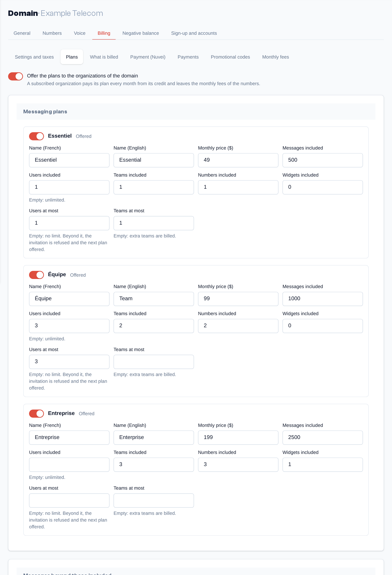Select the Plans sub-tab
The height and width of the screenshot is (575, 392).
point(72,57)
